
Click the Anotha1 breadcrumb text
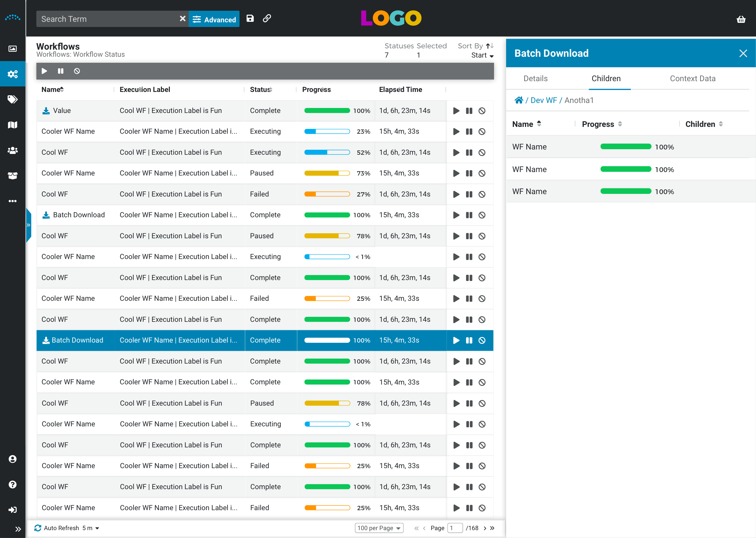click(x=579, y=100)
